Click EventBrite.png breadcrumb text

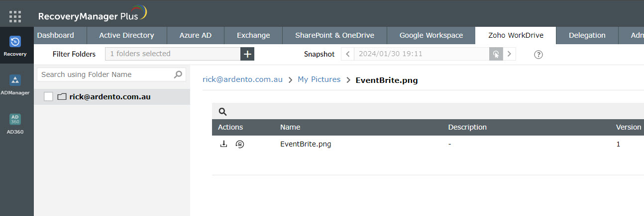click(x=387, y=80)
